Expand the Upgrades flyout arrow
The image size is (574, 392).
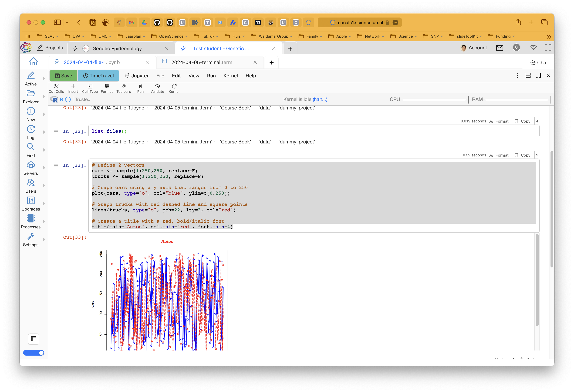pyautogui.click(x=44, y=204)
